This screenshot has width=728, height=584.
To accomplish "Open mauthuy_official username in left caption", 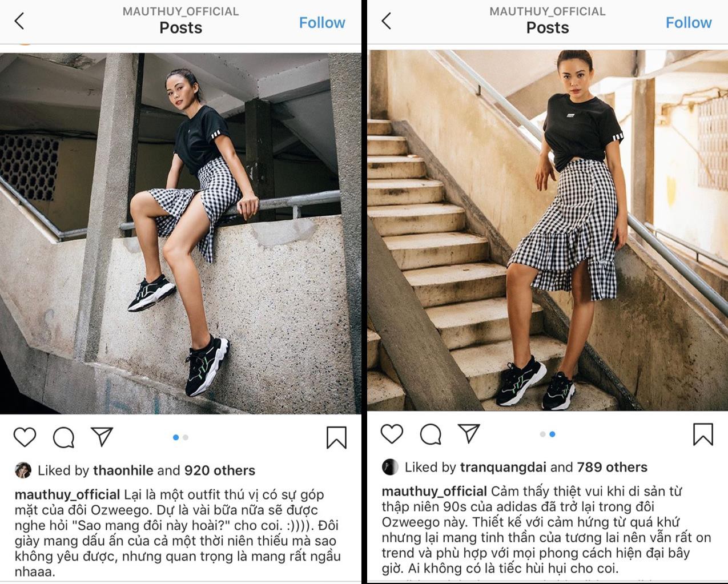I will tap(67, 495).
